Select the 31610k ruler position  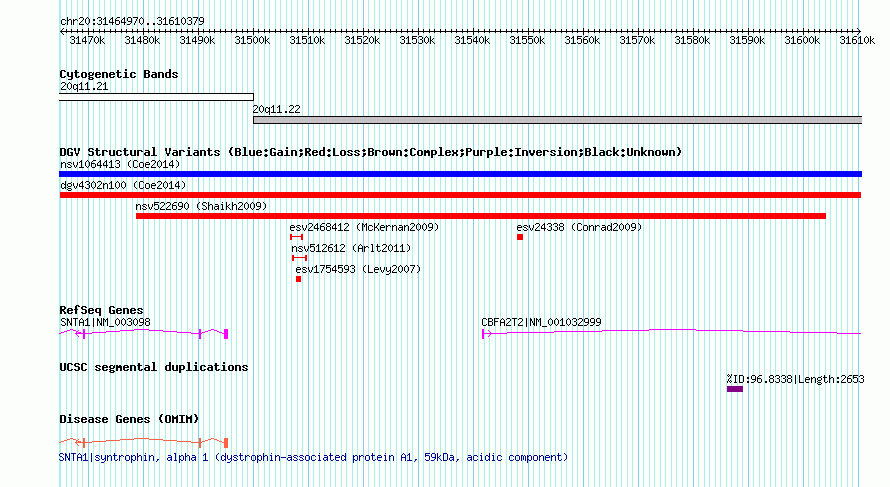(857, 41)
